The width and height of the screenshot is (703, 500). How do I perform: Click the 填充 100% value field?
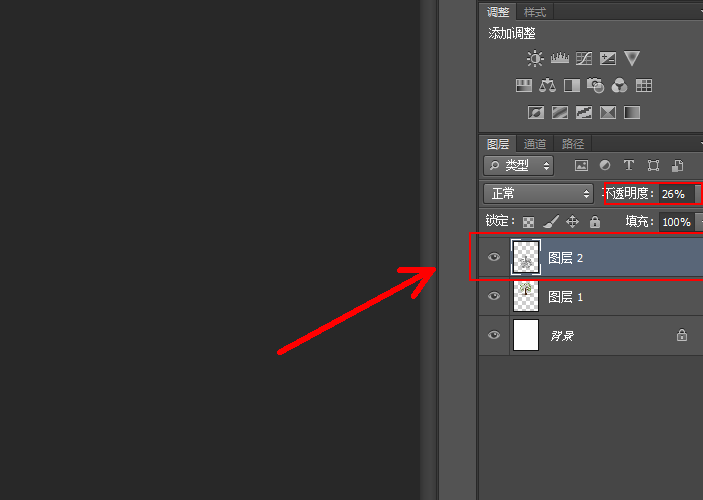[x=677, y=222]
